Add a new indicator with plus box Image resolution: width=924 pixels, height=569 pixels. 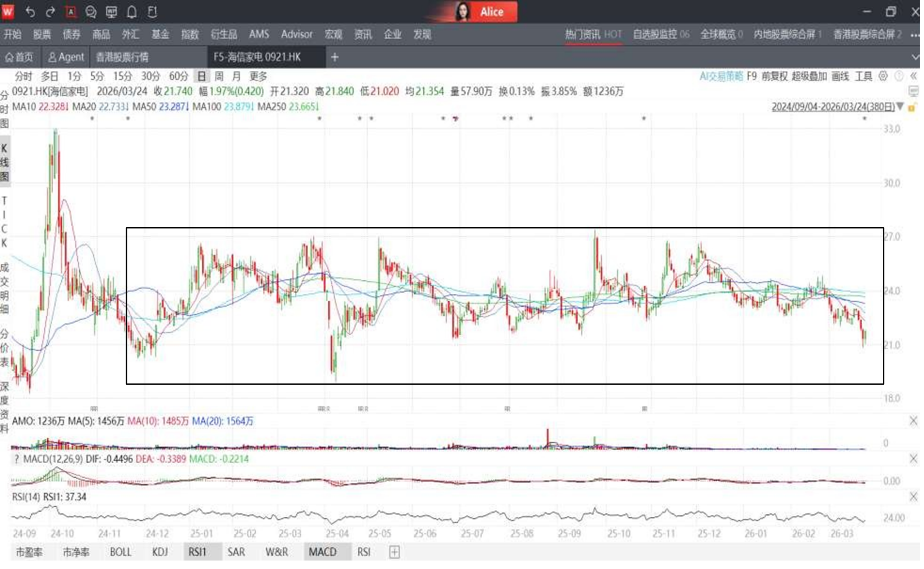(394, 552)
